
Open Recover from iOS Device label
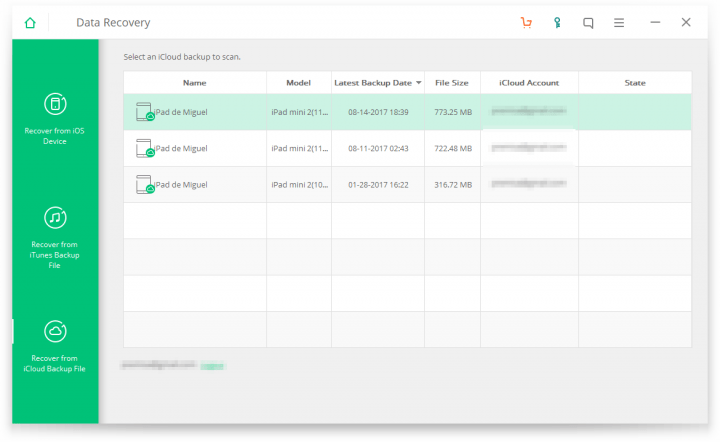click(55, 136)
